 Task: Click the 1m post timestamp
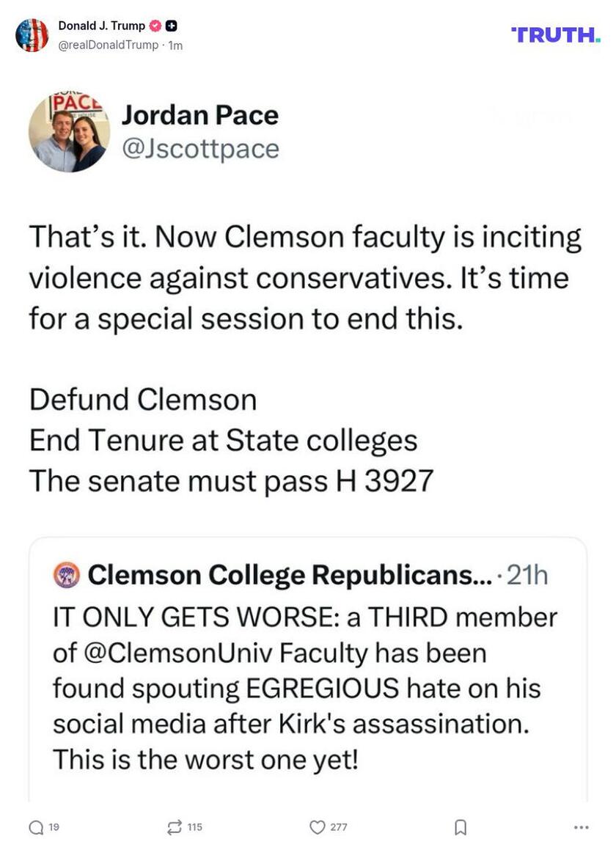[x=175, y=45]
